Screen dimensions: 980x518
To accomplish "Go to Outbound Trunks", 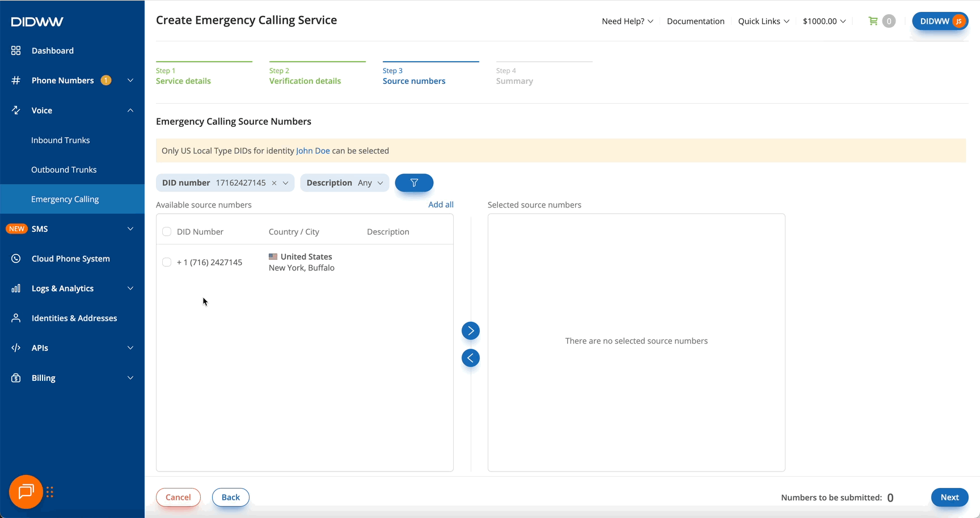I will click(64, 170).
